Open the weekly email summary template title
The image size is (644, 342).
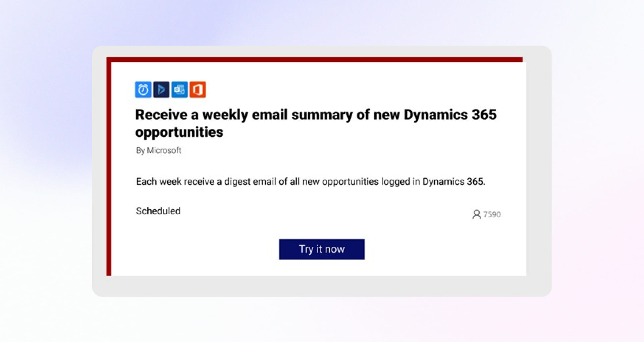(x=316, y=123)
